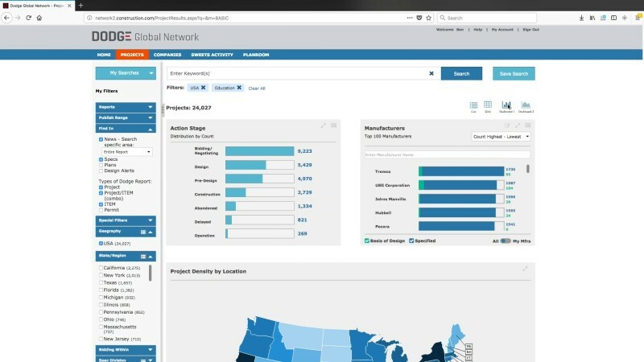Go to the Companies tab

(x=167, y=55)
